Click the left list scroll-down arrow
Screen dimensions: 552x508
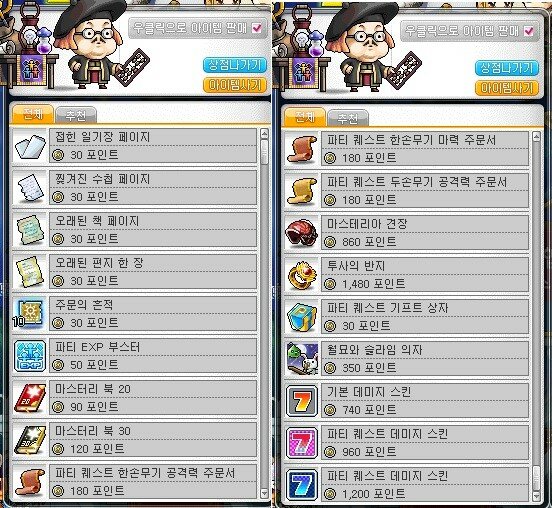[x=264, y=493]
